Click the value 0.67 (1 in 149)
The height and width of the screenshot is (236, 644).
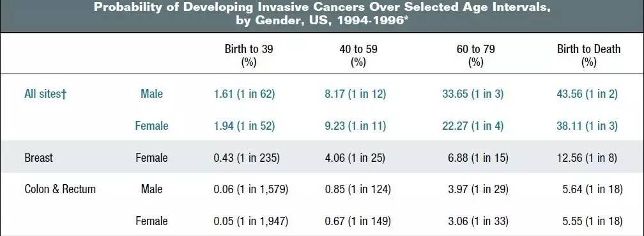pyautogui.click(x=357, y=221)
